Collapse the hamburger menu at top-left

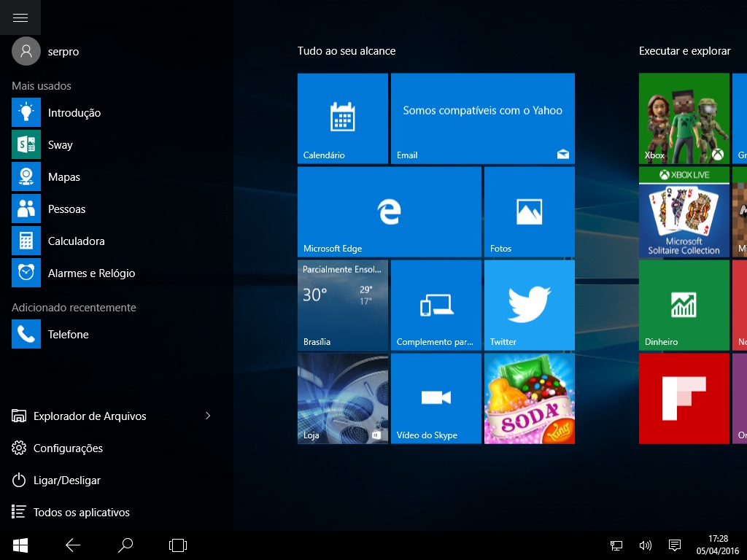pyautogui.click(x=20, y=17)
